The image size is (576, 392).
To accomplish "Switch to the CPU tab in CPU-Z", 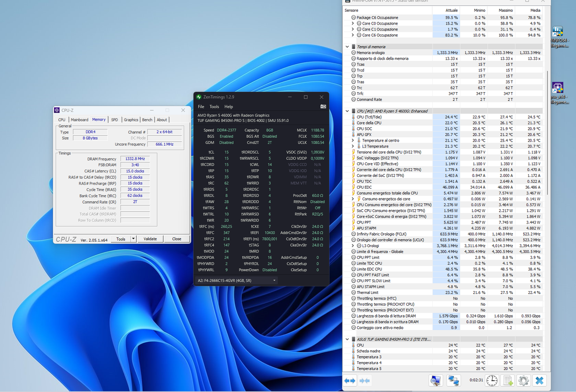I will (62, 120).
